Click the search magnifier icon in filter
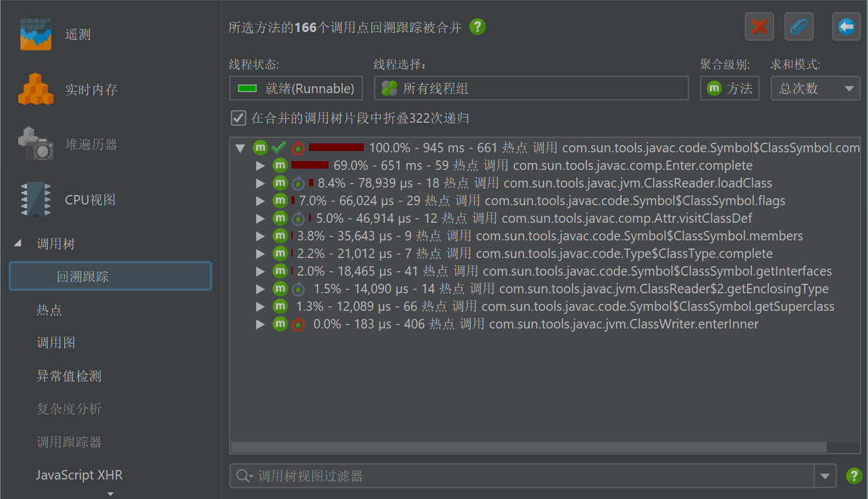Screen dimensions: 868x499 pos(244,476)
